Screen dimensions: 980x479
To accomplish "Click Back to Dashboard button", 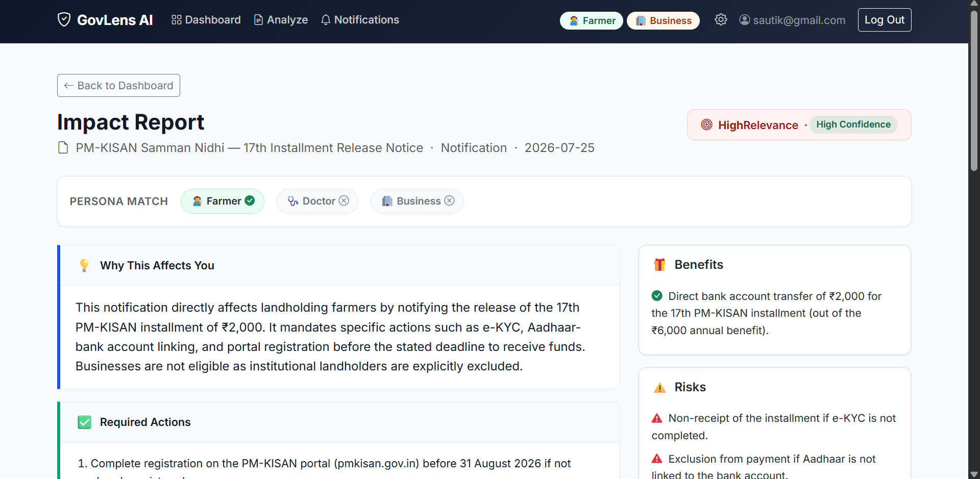I will click(118, 85).
